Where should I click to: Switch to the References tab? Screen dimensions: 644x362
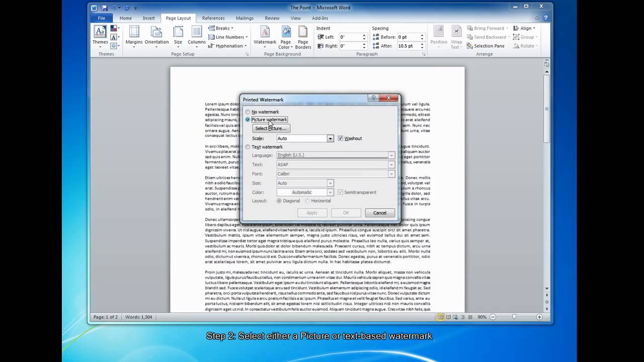(x=213, y=18)
